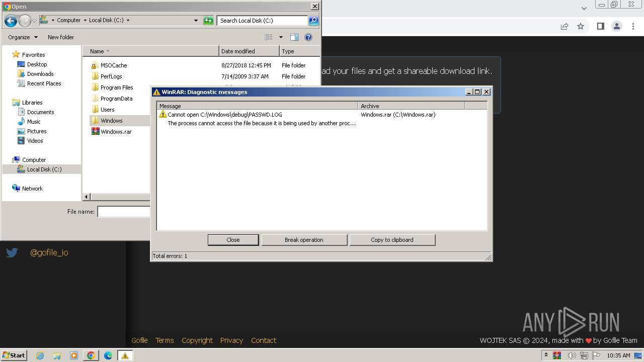Open the Chrome menu three-dots icon

pyautogui.click(x=633, y=26)
